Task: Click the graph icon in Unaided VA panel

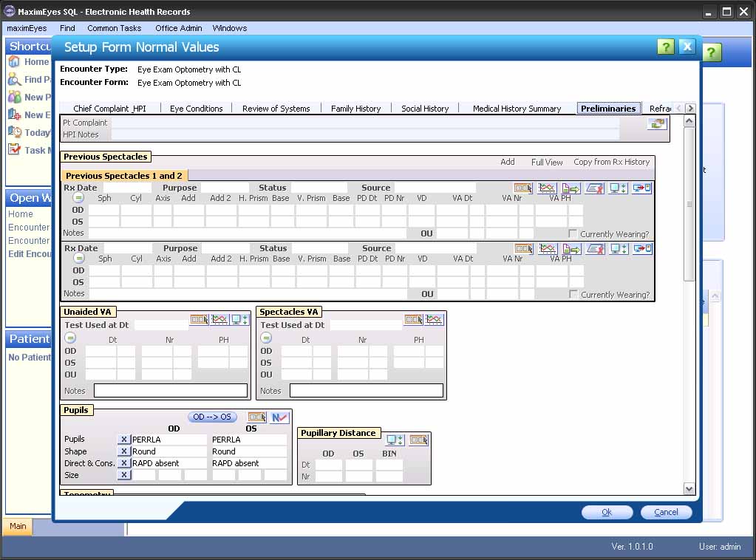Action: pyautogui.click(x=219, y=319)
